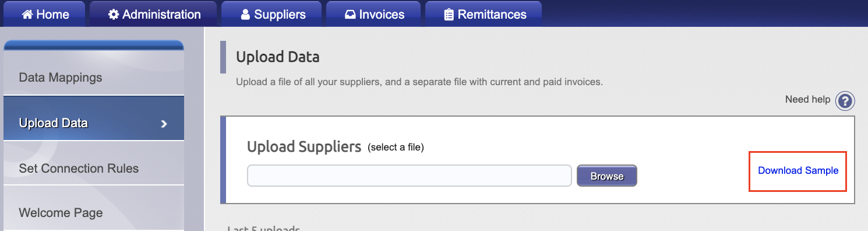Switch to the Administration tab
Screen dimensions: 868x231
[154, 14]
